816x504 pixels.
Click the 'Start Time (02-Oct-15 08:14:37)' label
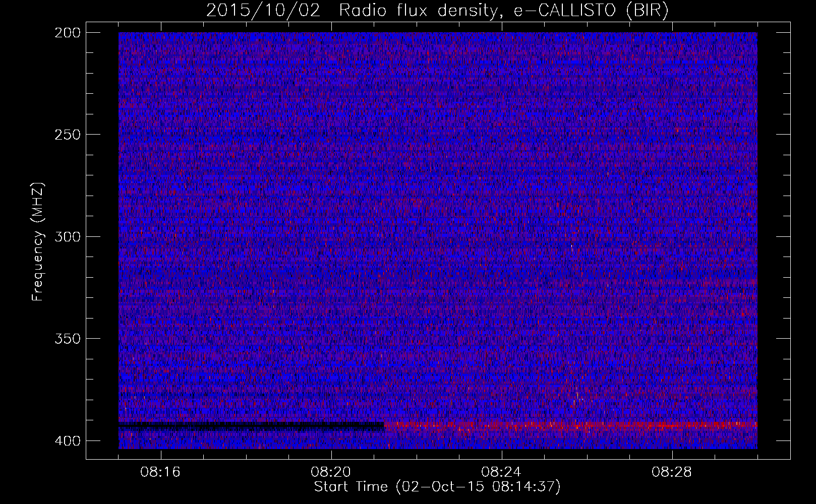point(437,487)
